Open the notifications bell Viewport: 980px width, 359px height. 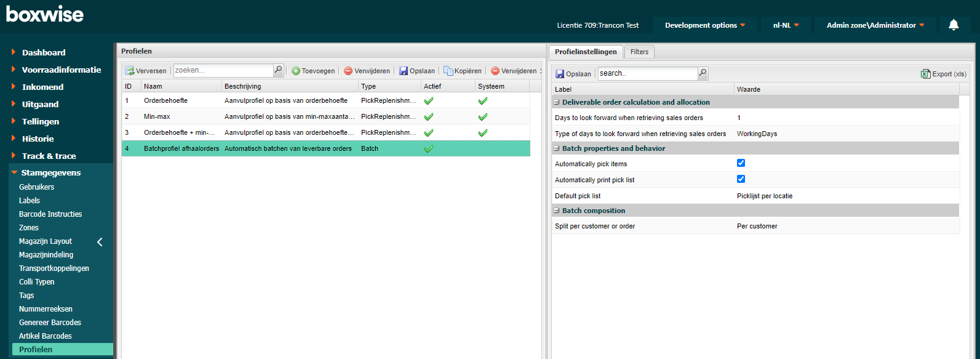(x=954, y=25)
